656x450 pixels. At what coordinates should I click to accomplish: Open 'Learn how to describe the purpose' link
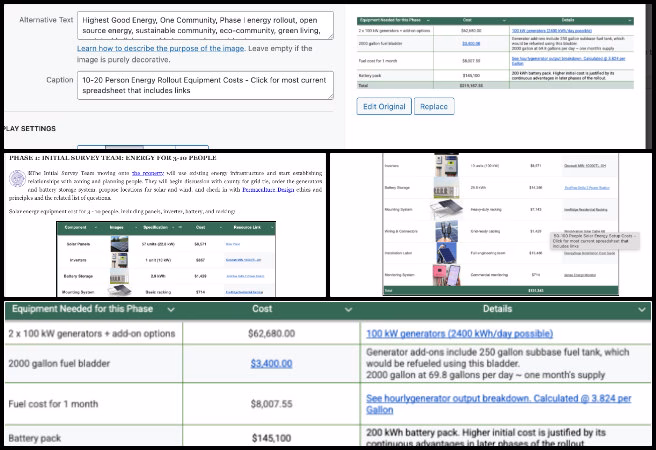point(161,49)
